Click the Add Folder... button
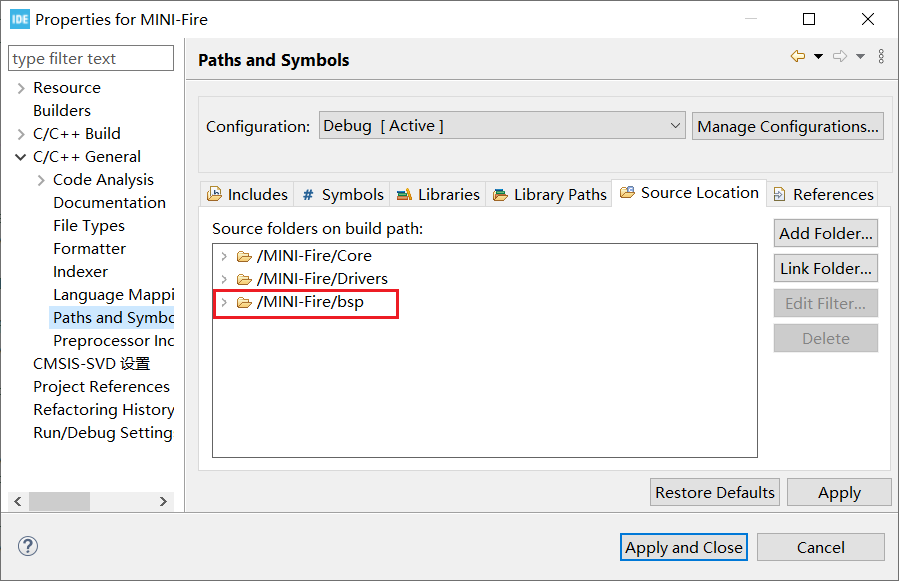 pyautogui.click(x=826, y=234)
